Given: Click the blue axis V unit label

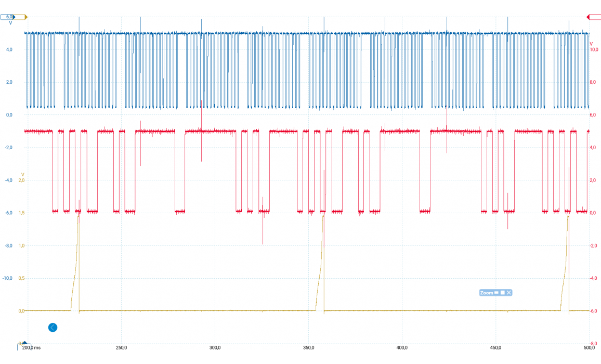Looking at the screenshot, I should pos(10,23).
